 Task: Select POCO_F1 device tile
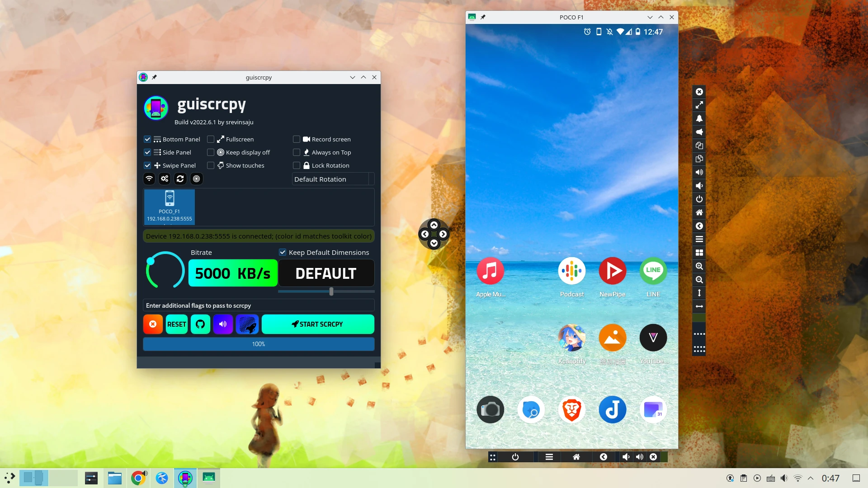[170, 206]
